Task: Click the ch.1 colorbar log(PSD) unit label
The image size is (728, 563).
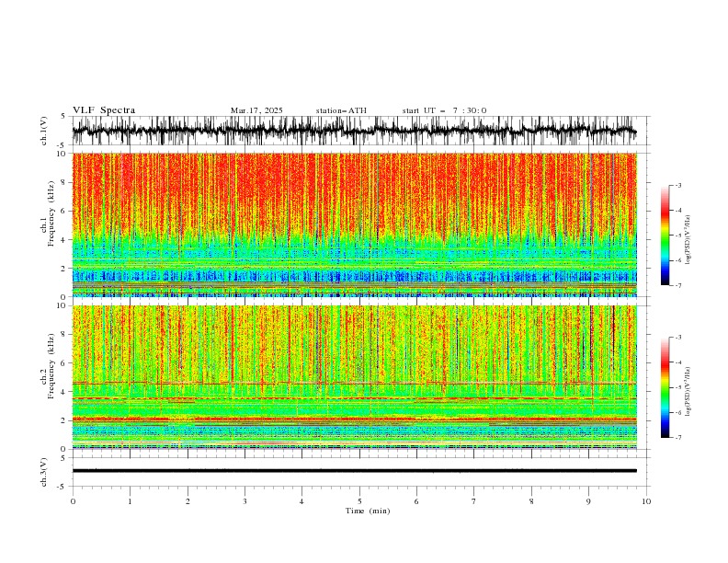Action: (x=688, y=240)
